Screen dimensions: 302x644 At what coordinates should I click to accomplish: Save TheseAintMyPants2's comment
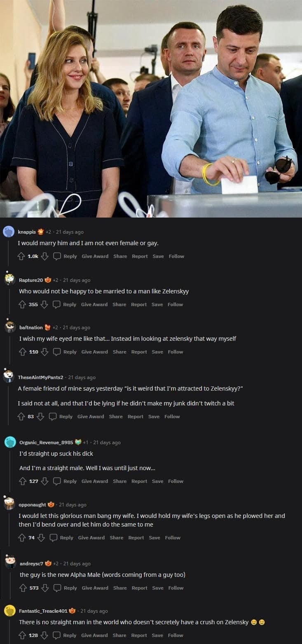point(154,417)
